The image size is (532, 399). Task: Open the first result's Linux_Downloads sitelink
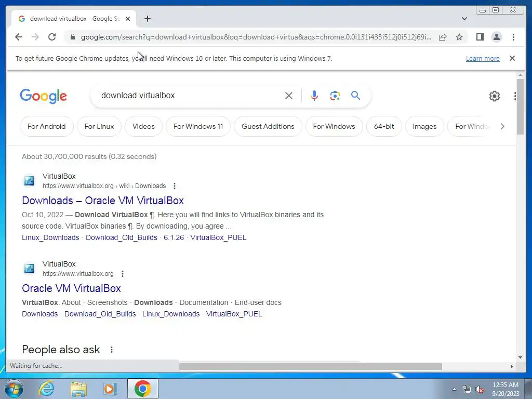(50, 237)
